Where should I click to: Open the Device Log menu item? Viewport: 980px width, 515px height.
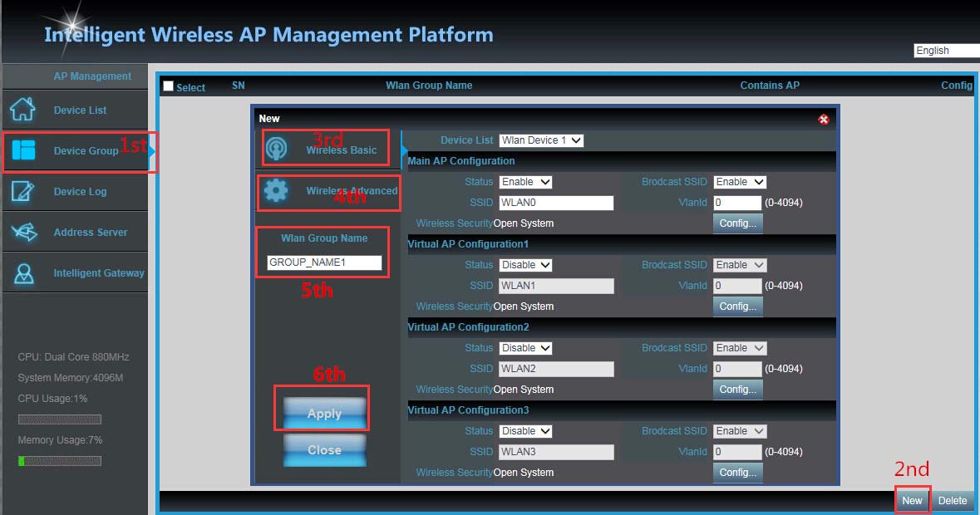75,192
